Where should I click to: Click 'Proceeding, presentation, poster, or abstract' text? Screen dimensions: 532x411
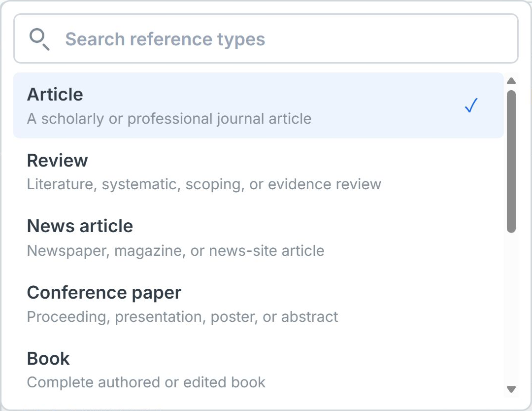tap(182, 317)
